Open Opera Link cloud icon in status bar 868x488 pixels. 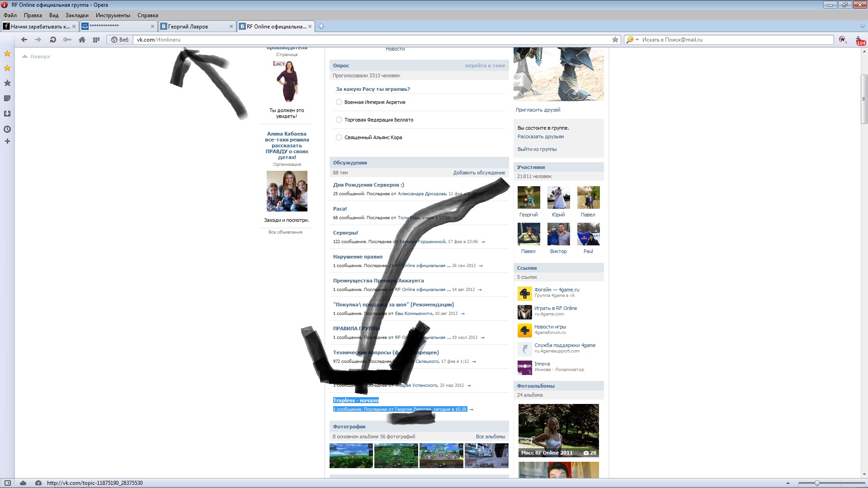click(x=23, y=483)
